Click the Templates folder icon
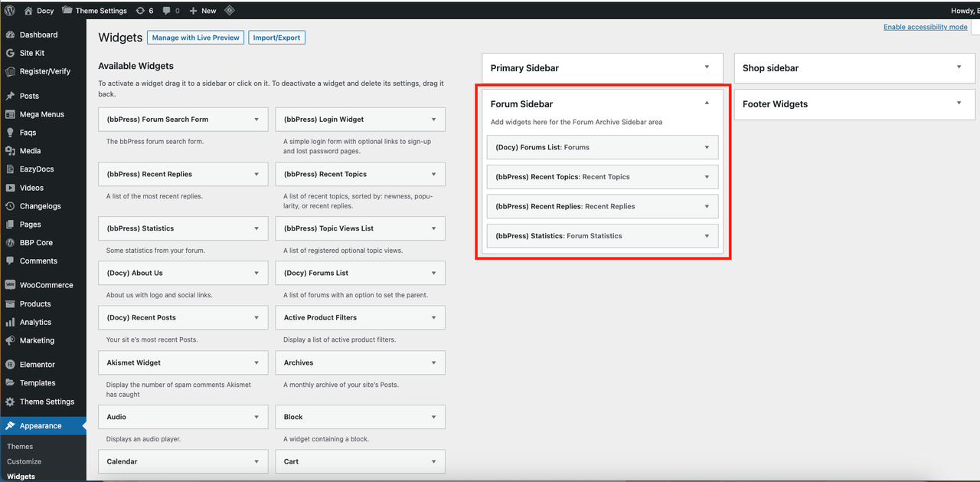 10,383
